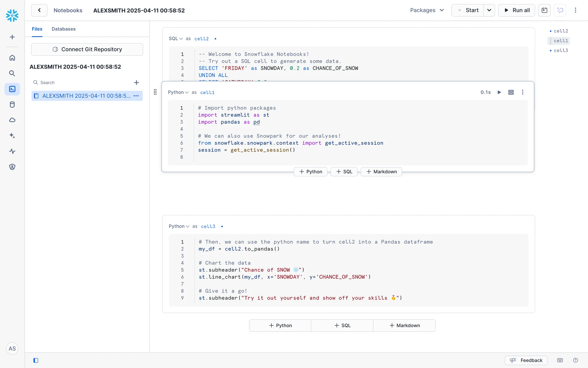Expand the Start button dropdown arrow
Image resolution: width=588 pixels, height=368 pixels.
pyautogui.click(x=489, y=10)
